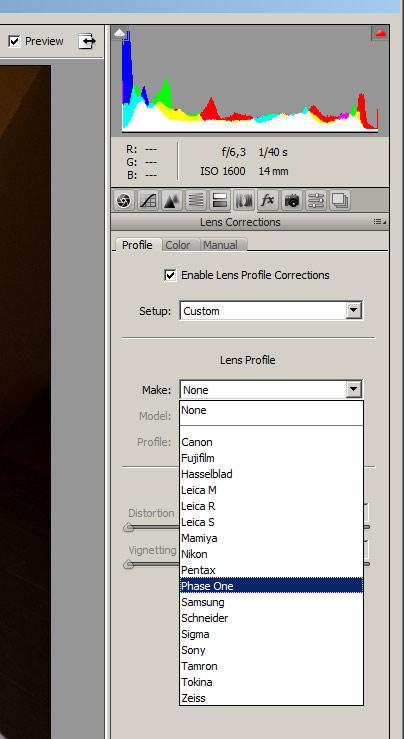
Task: Open the Effects fx panel icon
Action: click(268, 201)
